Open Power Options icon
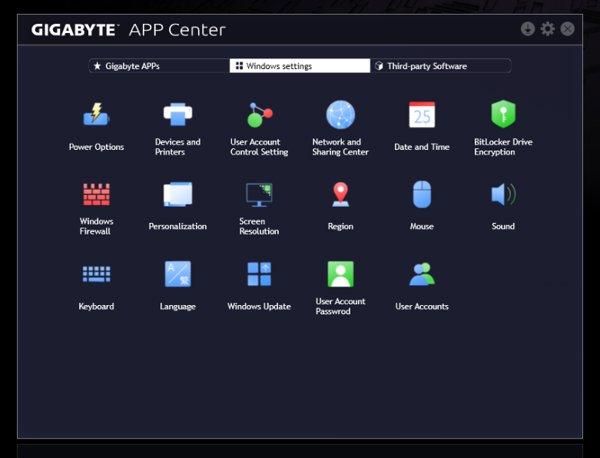This screenshot has width=600, height=458. (96, 114)
